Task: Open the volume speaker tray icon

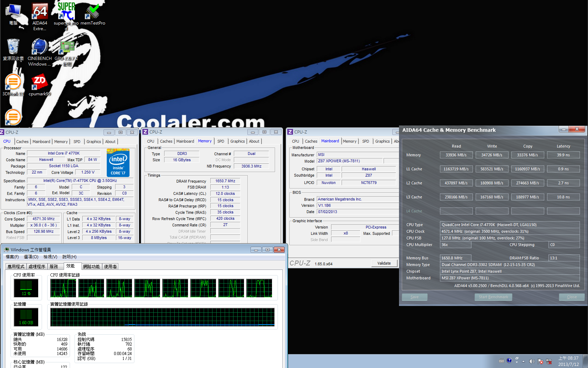Action: (532, 361)
